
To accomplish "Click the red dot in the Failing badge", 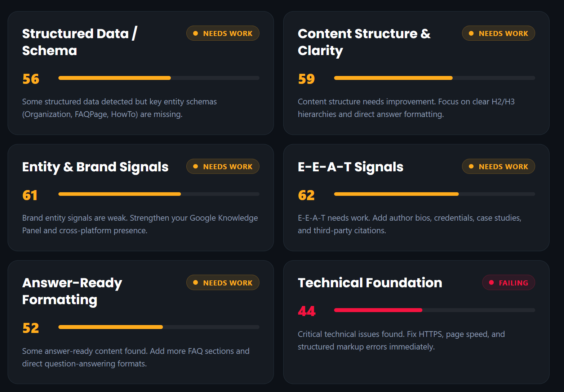I will [x=491, y=283].
